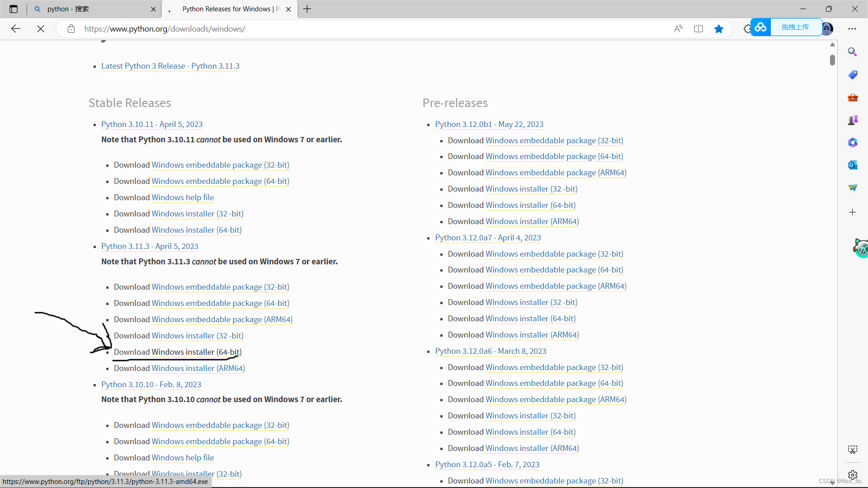
Task: Open the tab actions menu icon
Action: coord(14,9)
